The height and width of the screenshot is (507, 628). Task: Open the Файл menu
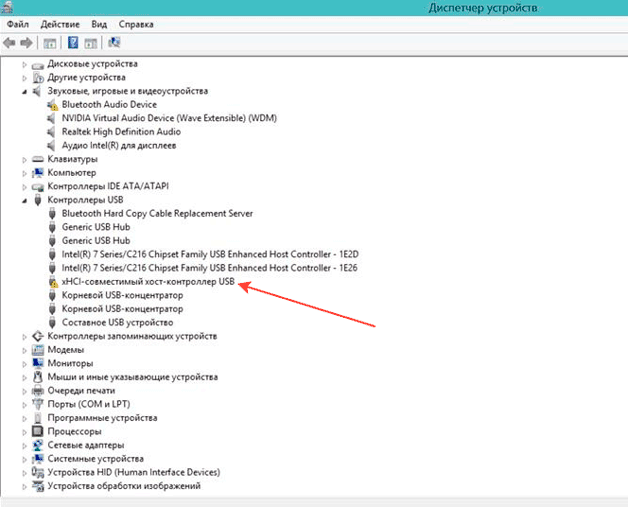coord(17,22)
